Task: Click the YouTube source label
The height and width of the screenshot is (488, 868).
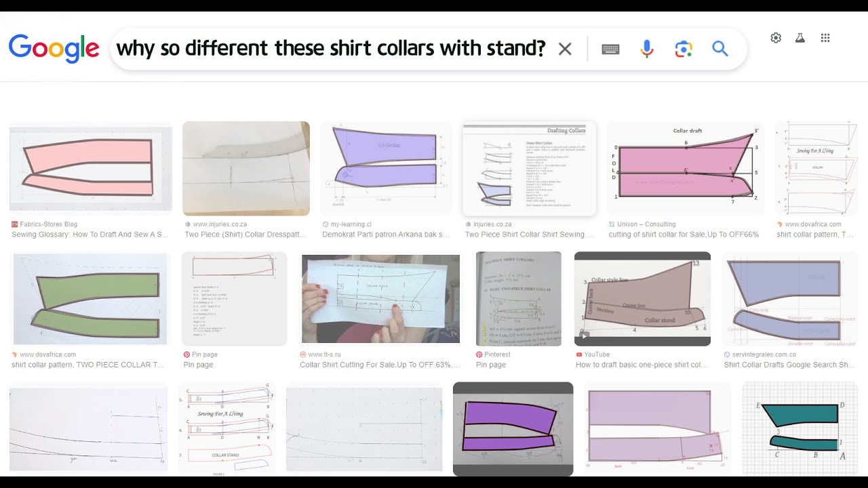Action: [597, 354]
